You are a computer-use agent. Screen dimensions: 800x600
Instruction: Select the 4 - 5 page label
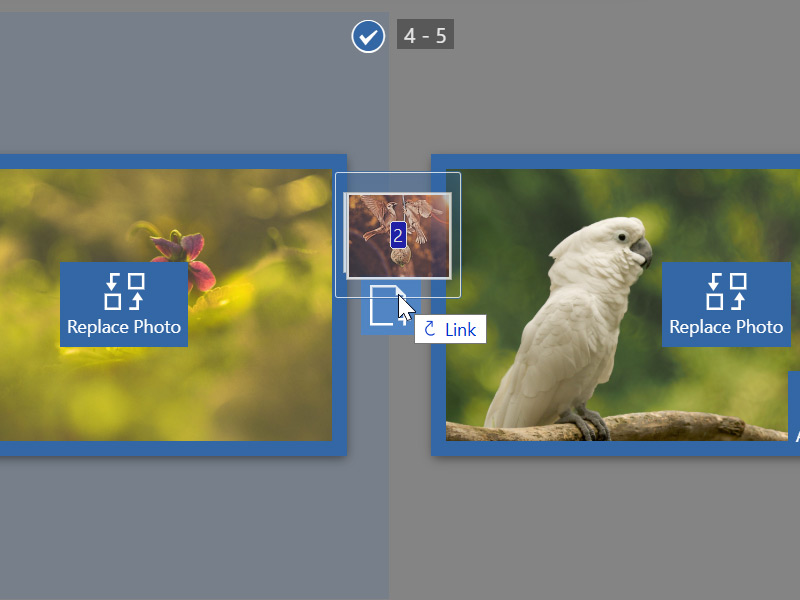(x=425, y=35)
